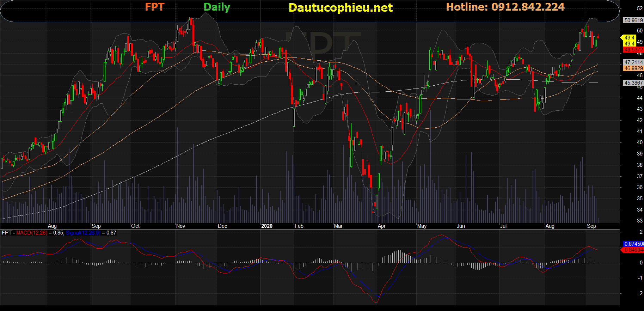Click the Feb month label

(299, 226)
